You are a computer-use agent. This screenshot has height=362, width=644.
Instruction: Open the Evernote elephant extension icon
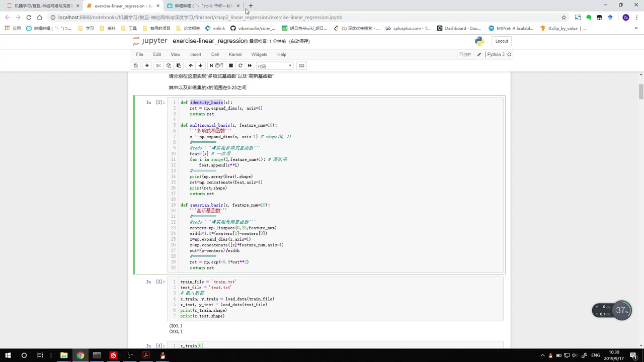pos(589,17)
